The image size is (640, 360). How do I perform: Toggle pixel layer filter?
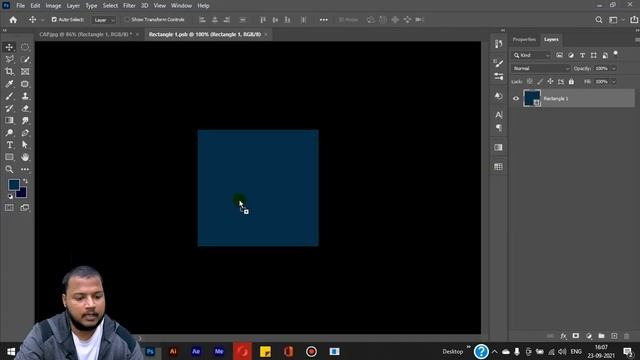pyautogui.click(x=559, y=55)
